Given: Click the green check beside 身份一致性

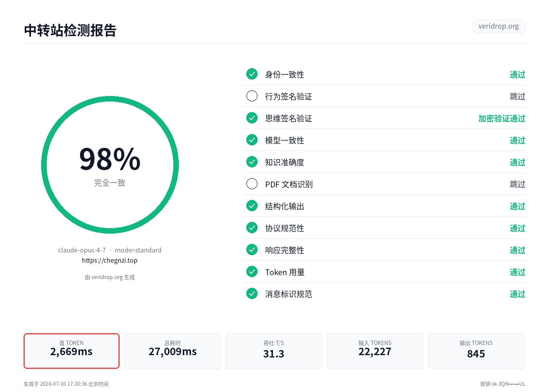Looking at the screenshot, I should click(x=252, y=74).
